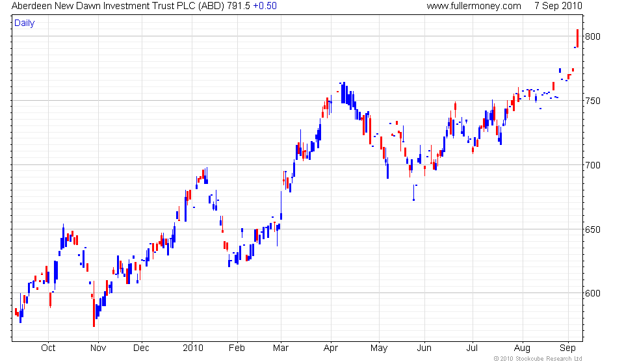This screenshot has width=637, height=364.
Task: Click the 7 Sep 2010 date label
Action: pyautogui.click(x=557, y=6)
